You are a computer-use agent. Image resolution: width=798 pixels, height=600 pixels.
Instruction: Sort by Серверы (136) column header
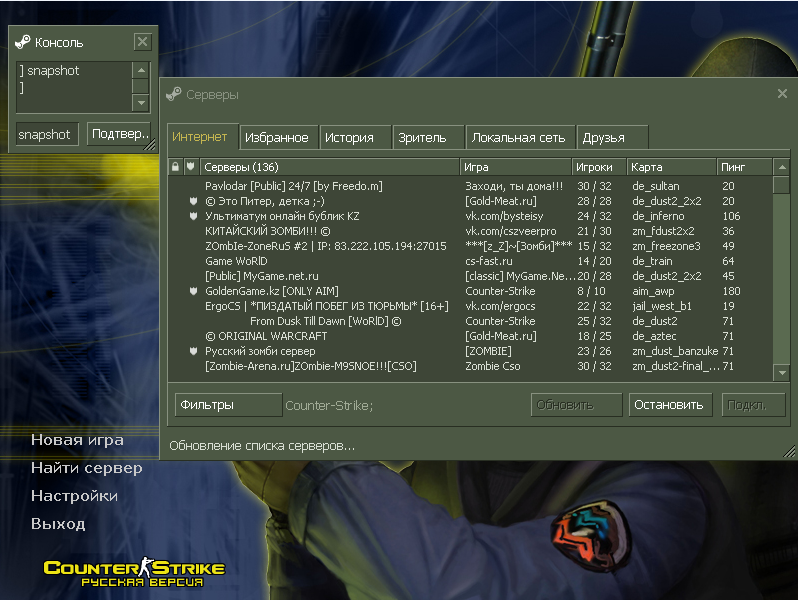(x=329, y=167)
